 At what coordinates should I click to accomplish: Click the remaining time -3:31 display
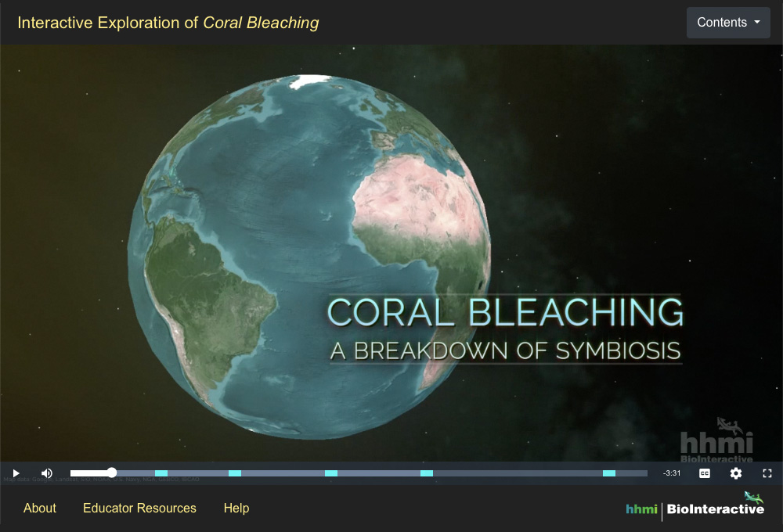[x=672, y=473]
